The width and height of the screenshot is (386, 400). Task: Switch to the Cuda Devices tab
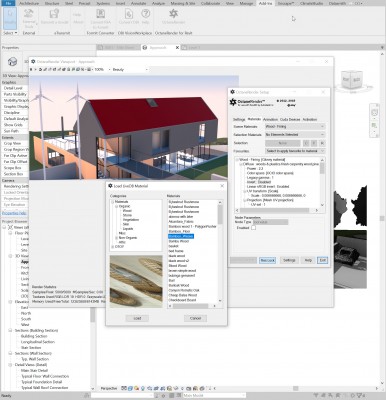click(x=290, y=119)
